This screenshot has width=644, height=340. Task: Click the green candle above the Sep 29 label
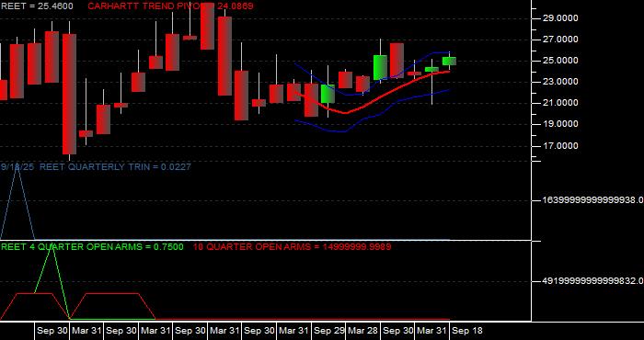[328, 94]
